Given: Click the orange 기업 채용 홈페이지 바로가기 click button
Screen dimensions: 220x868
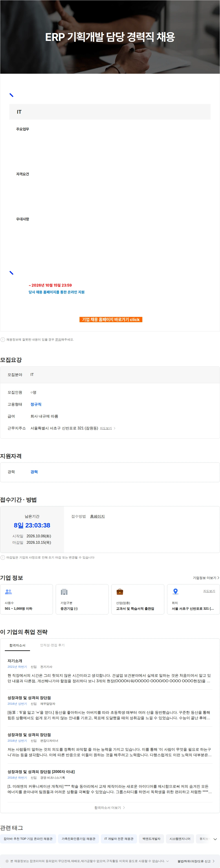Looking at the screenshot, I should coord(111,319).
